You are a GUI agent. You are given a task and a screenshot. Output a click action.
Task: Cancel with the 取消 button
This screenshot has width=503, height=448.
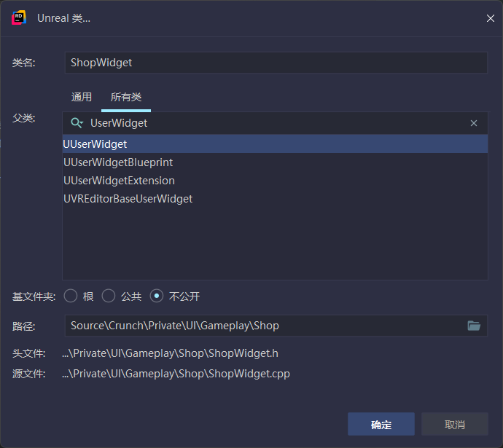455,424
